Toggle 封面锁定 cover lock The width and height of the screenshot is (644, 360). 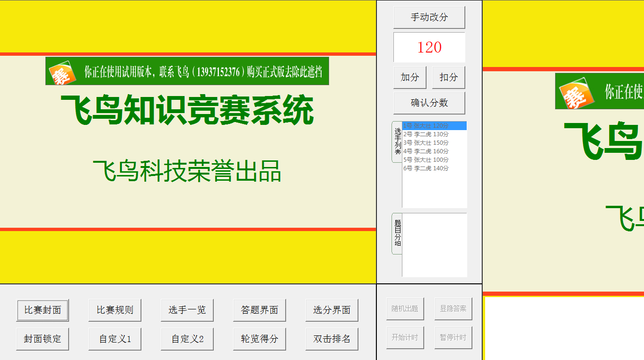43,339
